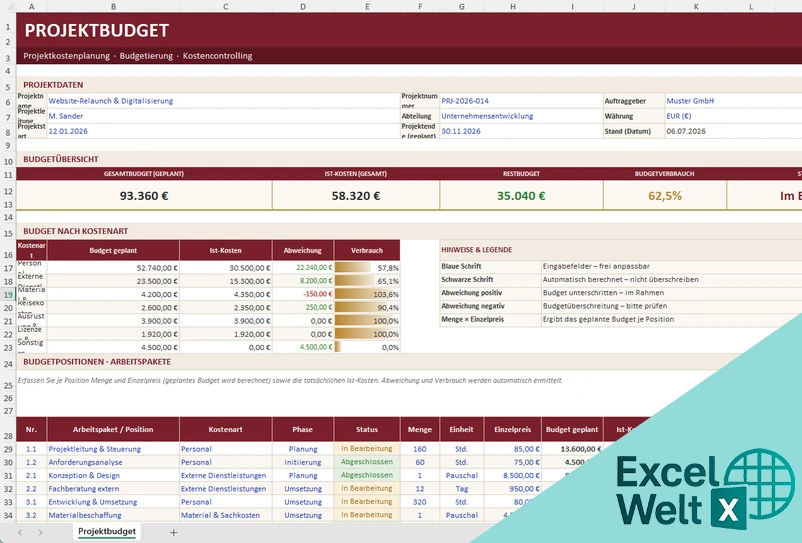Select column H header

513,6
